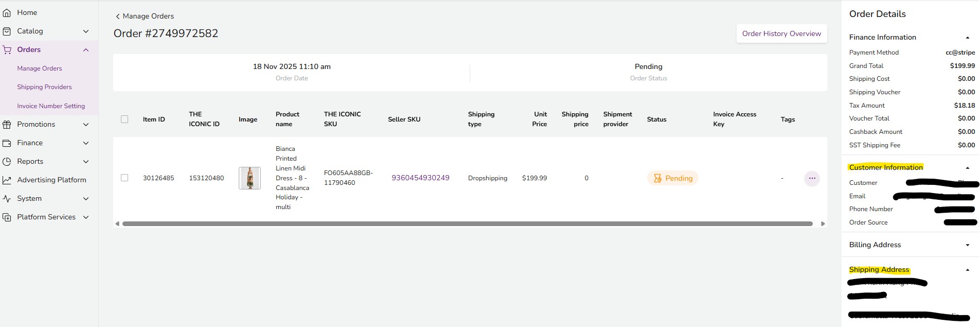The image size is (980, 327).
Task: Click the Order History Overview button
Action: [x=781, y=33]
